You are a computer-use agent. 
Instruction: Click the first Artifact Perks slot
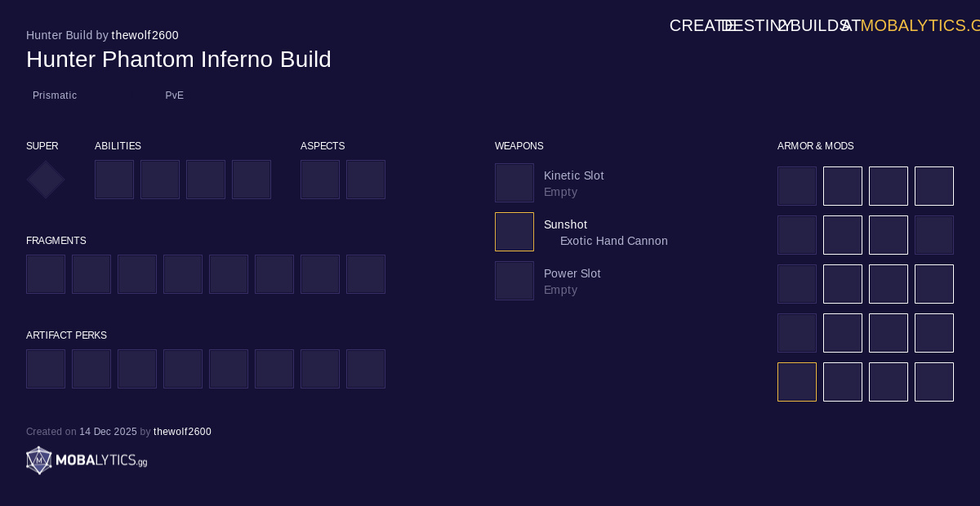point(46,369)
